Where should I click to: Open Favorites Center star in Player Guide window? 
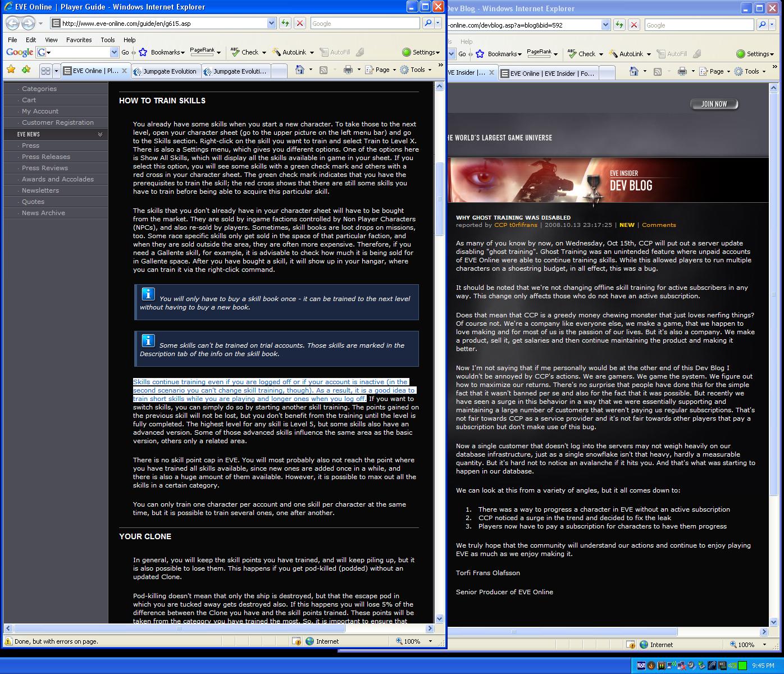(x=11, y=70)
